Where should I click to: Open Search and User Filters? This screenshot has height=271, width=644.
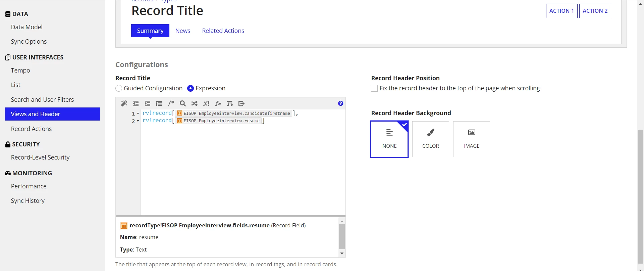click(42, 100)
